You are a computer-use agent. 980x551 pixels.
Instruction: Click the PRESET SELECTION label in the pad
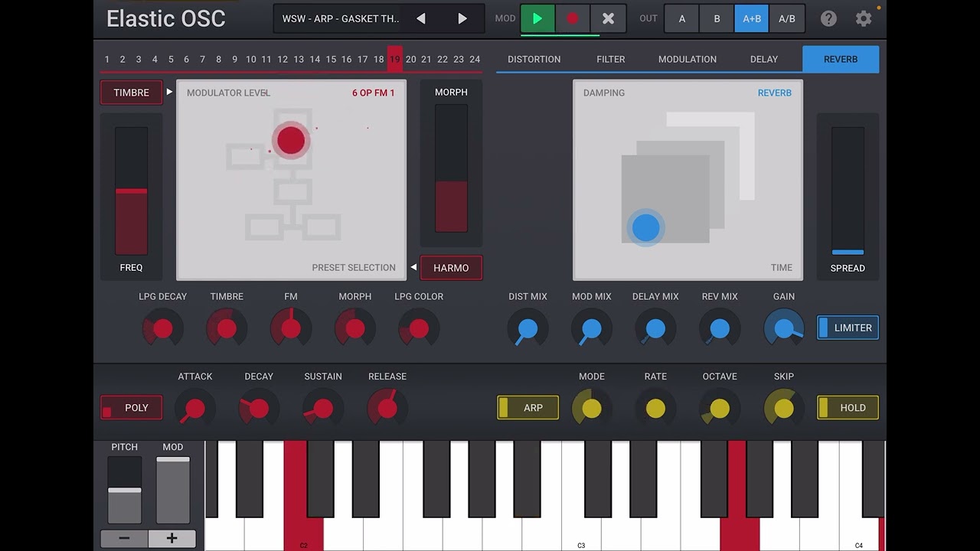tap(354, 268)
